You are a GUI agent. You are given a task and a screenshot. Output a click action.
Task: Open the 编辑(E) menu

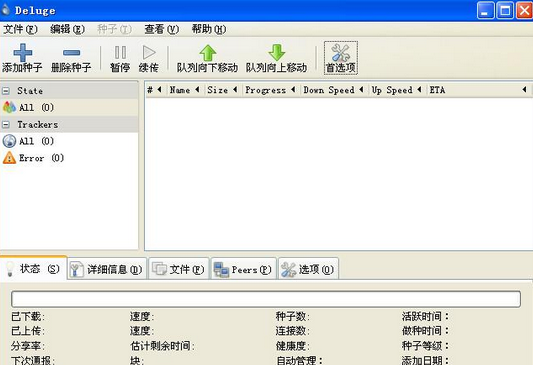pos(67,30)
